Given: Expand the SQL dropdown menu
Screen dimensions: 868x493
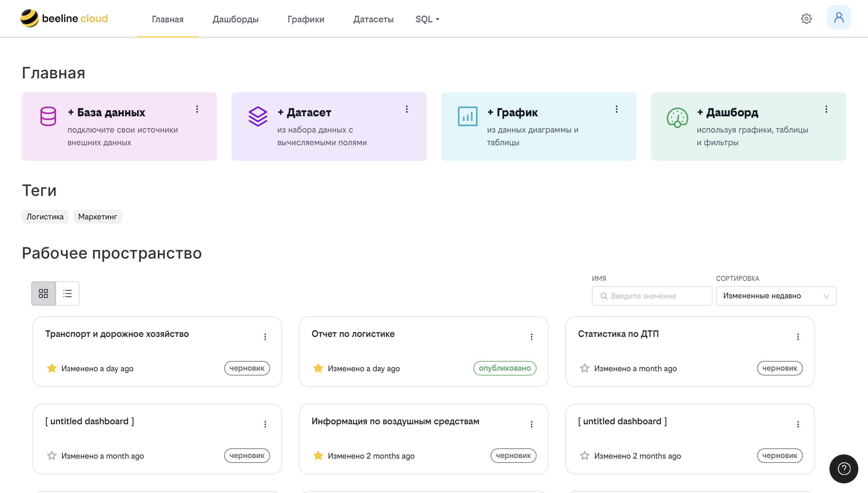Looking at the screenshot, I should 427,19.
